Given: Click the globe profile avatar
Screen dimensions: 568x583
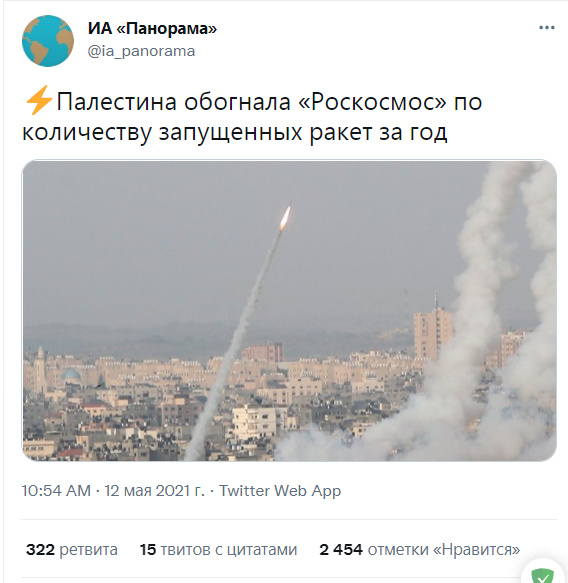Looking at the screenshot, I should (x=48, y=41).
